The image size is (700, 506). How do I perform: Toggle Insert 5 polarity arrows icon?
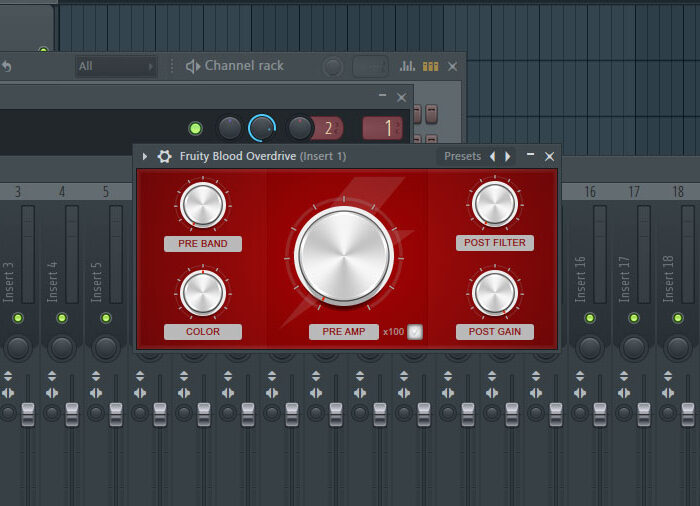96,376
